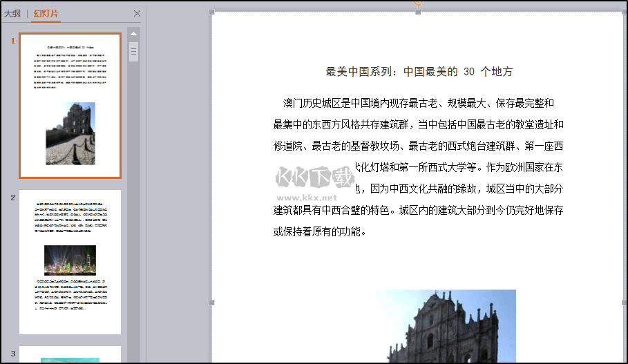
Task: Click the thumbnail panel scrollbar thumb
Action: coord(134,52)
